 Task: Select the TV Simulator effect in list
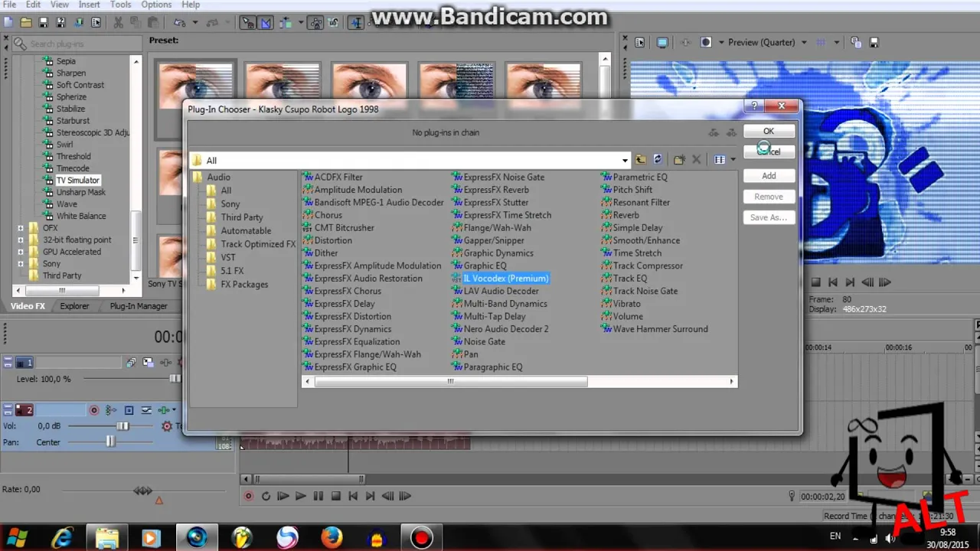(x=78, y=181)
